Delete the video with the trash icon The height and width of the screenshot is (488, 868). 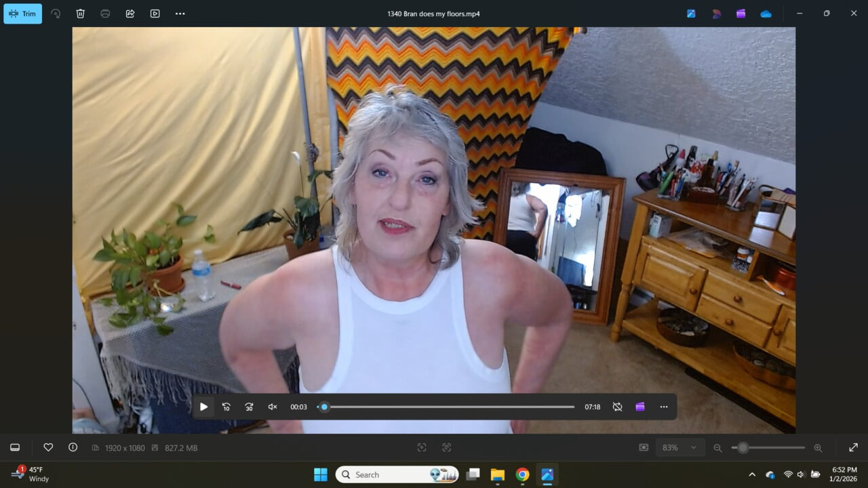80,14
